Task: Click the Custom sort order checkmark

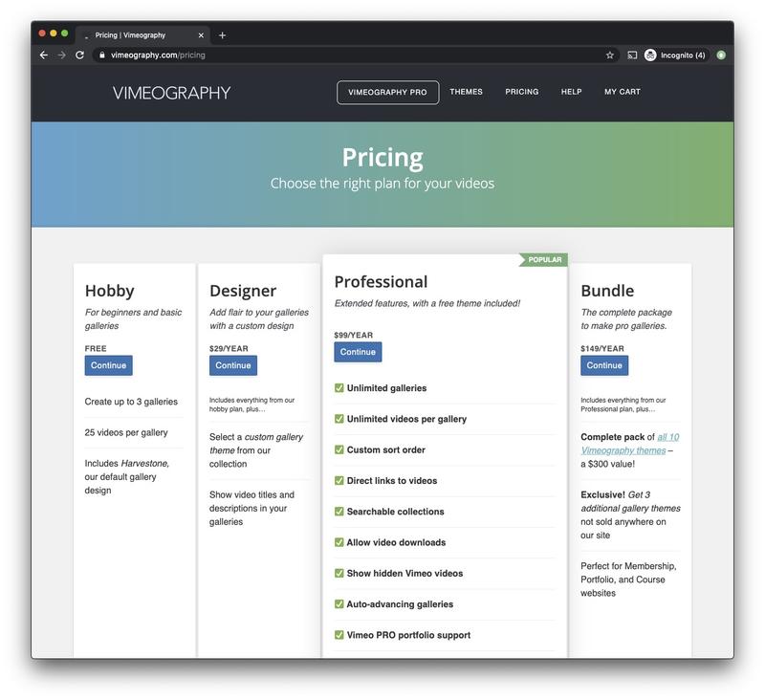Action: pyautogui.click(x=339, y=449)
